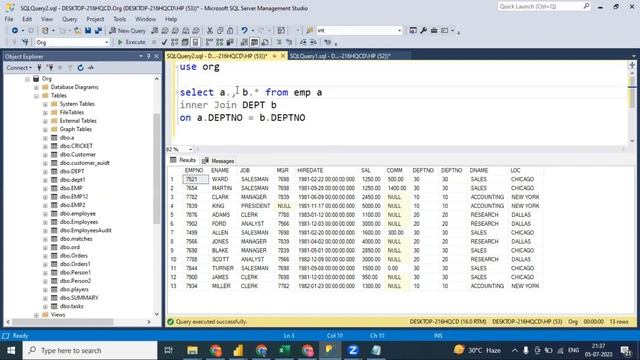Image resolution: width=640 pixels, height=360 pixels.
Task: Select the Results tab
Action: click(x=183, y=160)
